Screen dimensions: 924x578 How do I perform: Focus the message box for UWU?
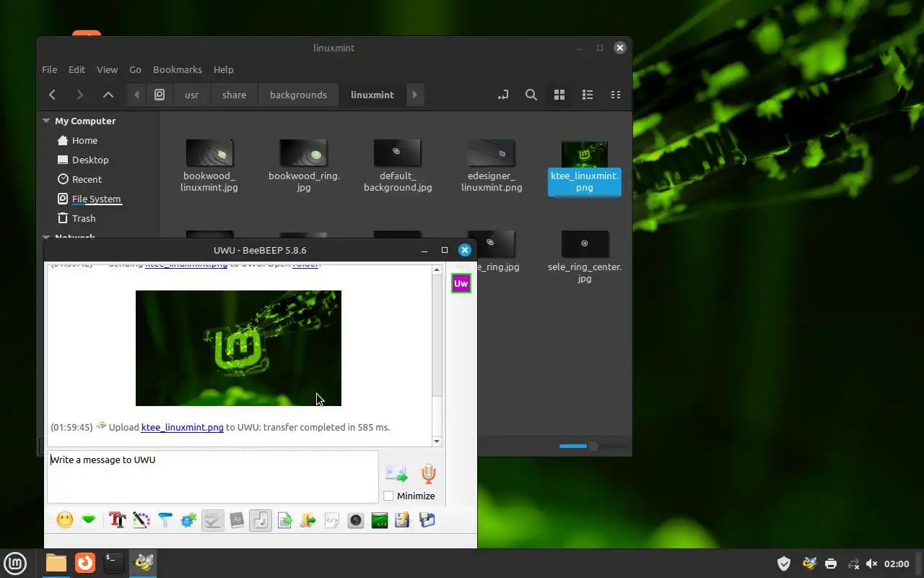pyautogui.click(x=213, y=477)
